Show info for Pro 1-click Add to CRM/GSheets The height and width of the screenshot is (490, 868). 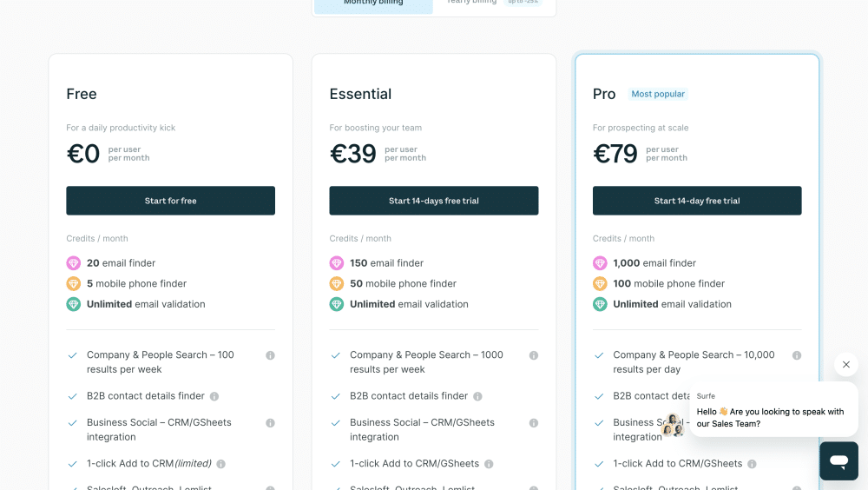[x=752, y=464]
